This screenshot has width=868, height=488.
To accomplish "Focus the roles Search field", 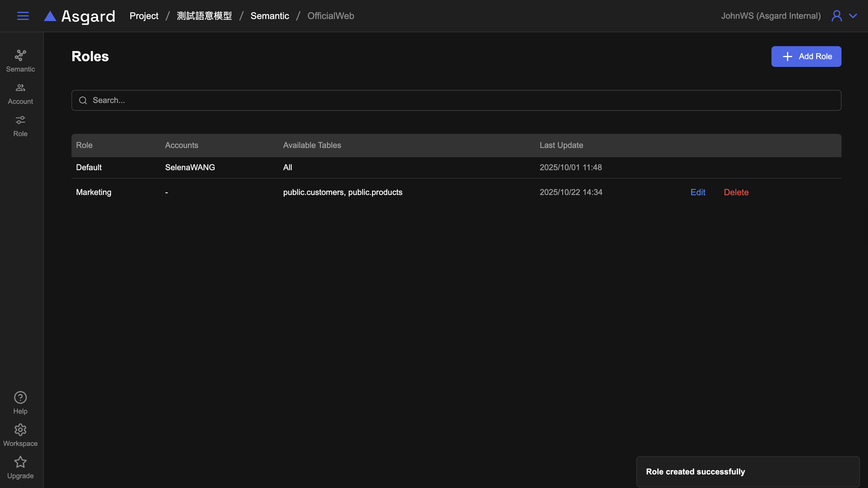I will (456, 100).
